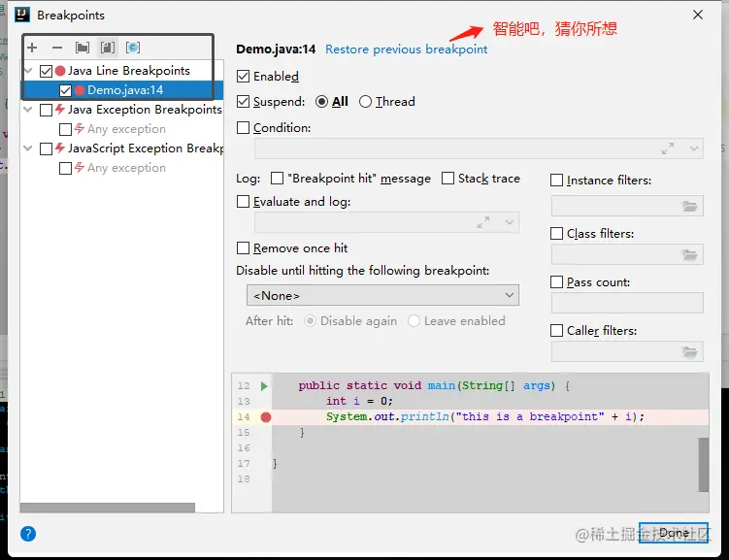Click the IntelliJ logo in title bar

click(x=22, y=15)
